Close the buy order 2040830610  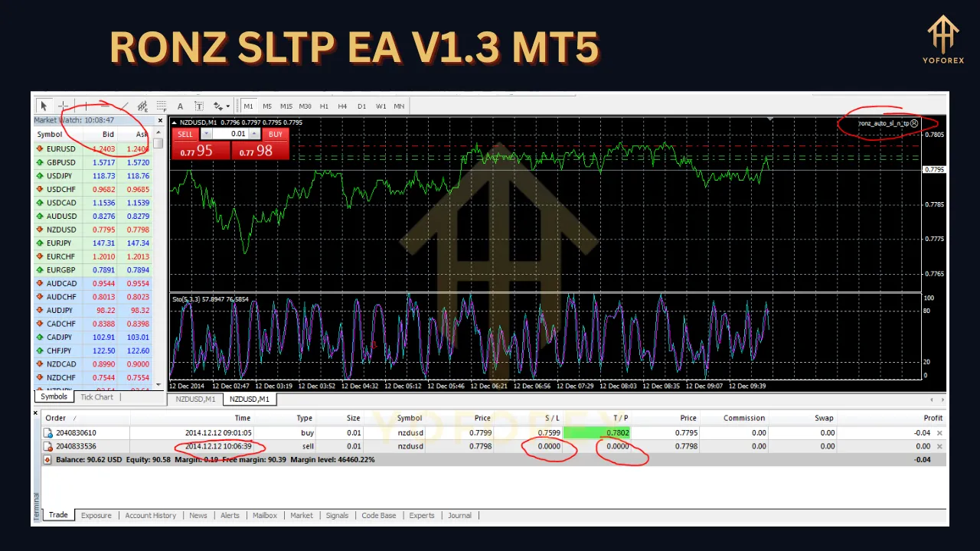[940, 433]
